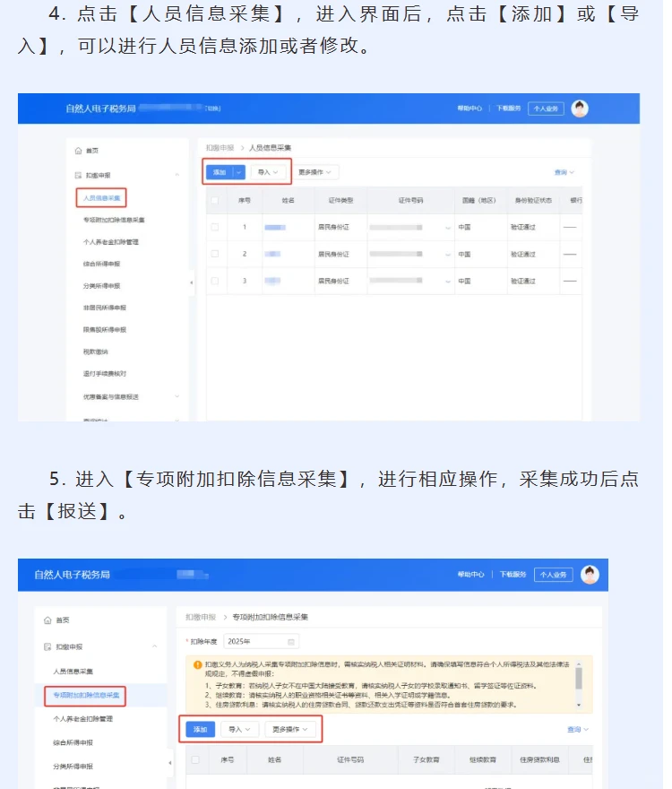Click blue 添加 button in upper screenshot
The height and width of the screenshot is (789, 672).
(x=220, y=172)
